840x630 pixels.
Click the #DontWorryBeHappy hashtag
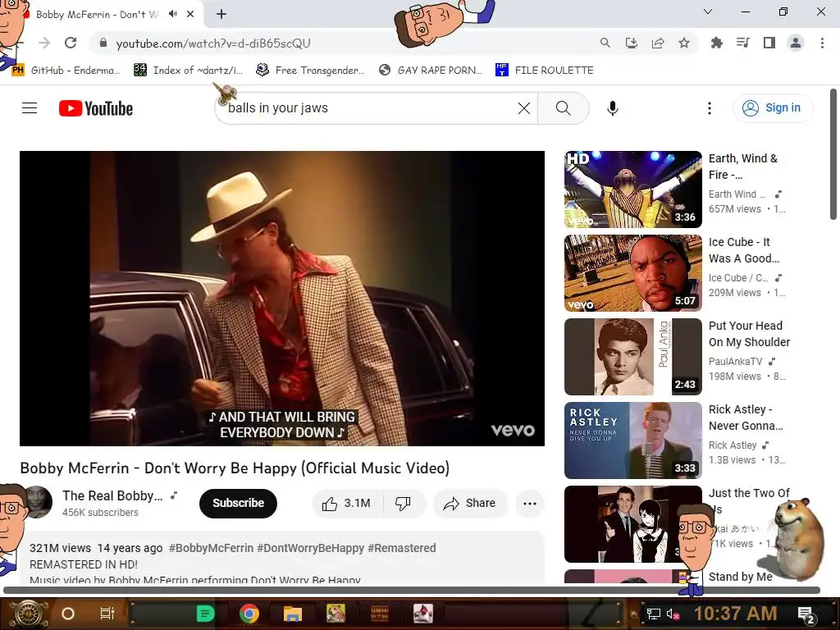[x=311, y=548]
